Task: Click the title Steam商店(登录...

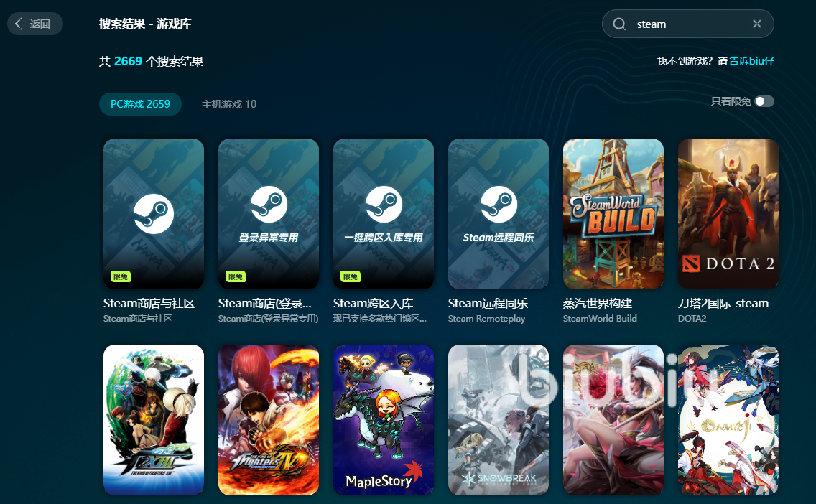Action: 265,303
